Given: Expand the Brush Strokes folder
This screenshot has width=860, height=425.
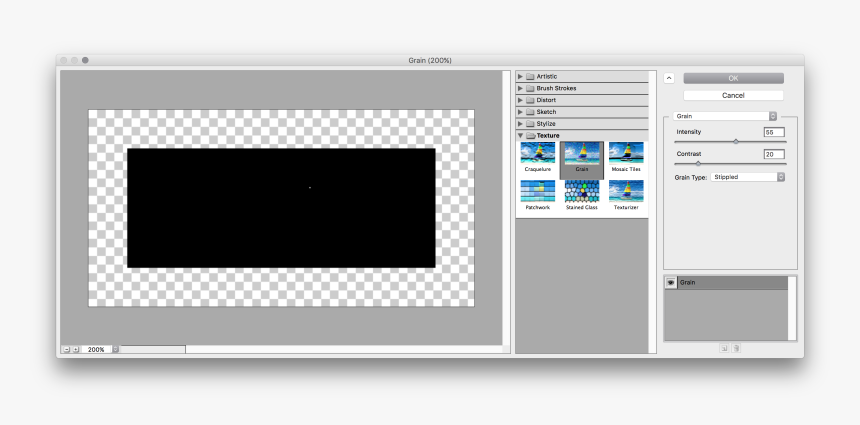Looking at the screenshot, I should tap(520, 88).
